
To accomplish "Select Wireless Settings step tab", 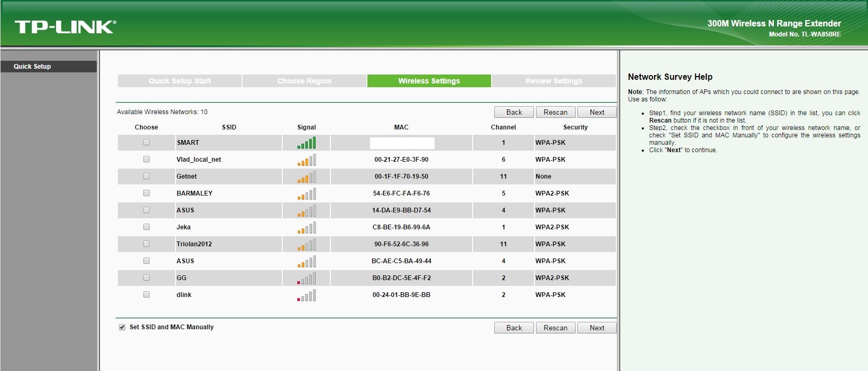I will (429, 81).
